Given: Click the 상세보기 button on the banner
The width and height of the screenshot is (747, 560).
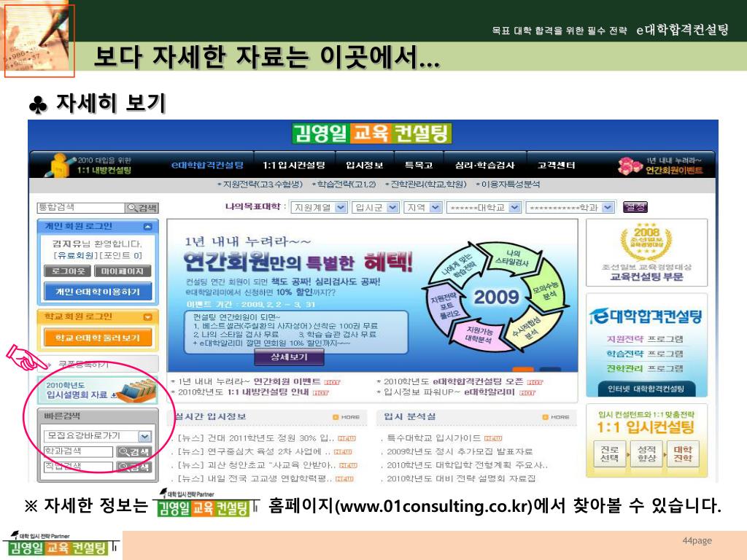Looking at the screenshot, I should 289,357.
